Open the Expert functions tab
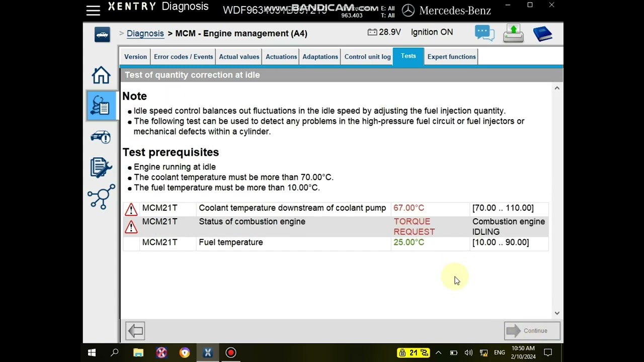 pos(451,57)
